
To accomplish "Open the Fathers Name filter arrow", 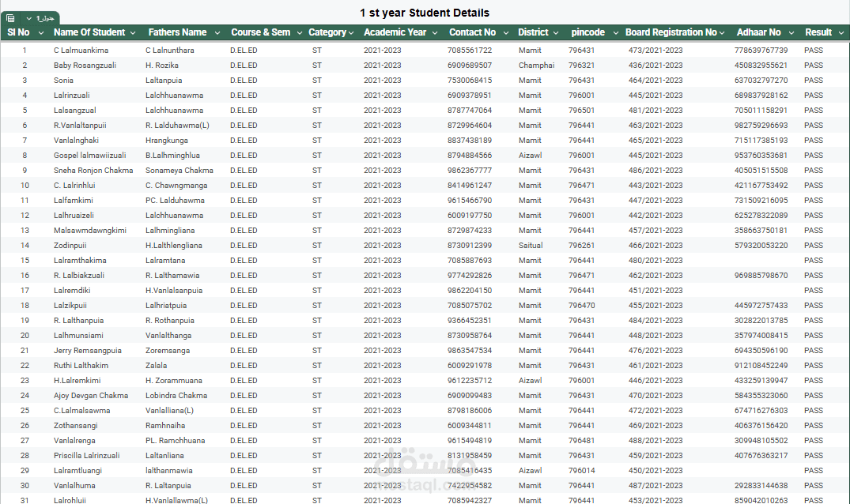I will coord(217,33).
